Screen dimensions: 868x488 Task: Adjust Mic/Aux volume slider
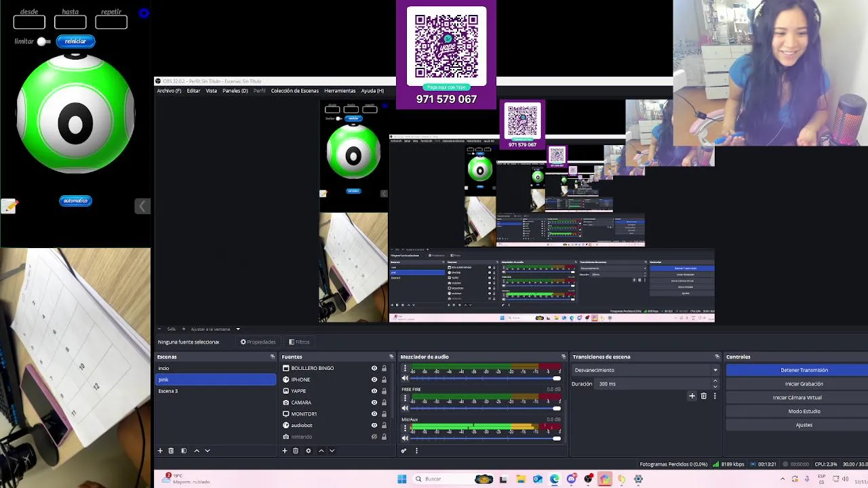486,438
